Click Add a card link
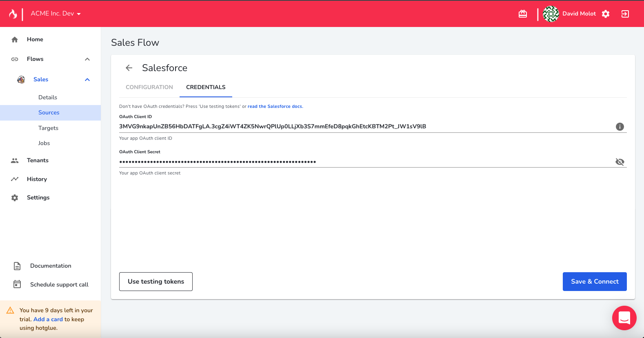The width and height of the screenshot is (644, 338). tap(48, 319)
